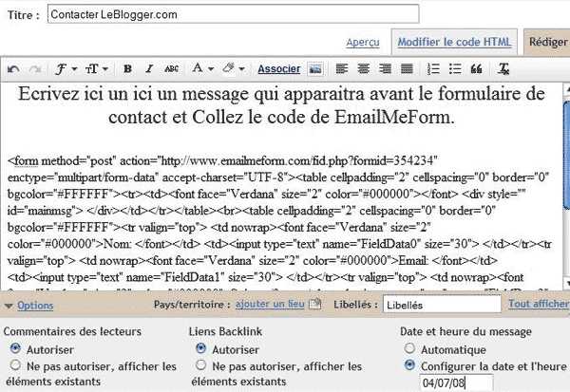Insert a bulleted list

[x=455, y=68]
